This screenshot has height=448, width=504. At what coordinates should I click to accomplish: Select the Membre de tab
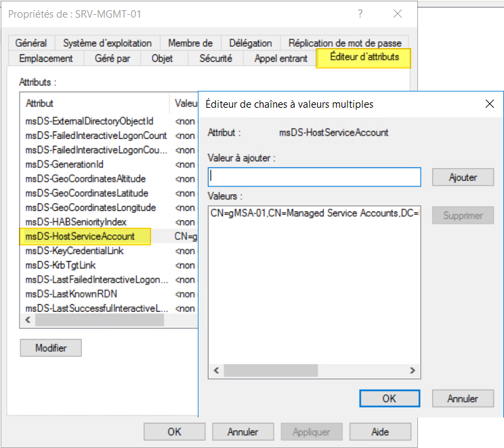click(190, 43)
